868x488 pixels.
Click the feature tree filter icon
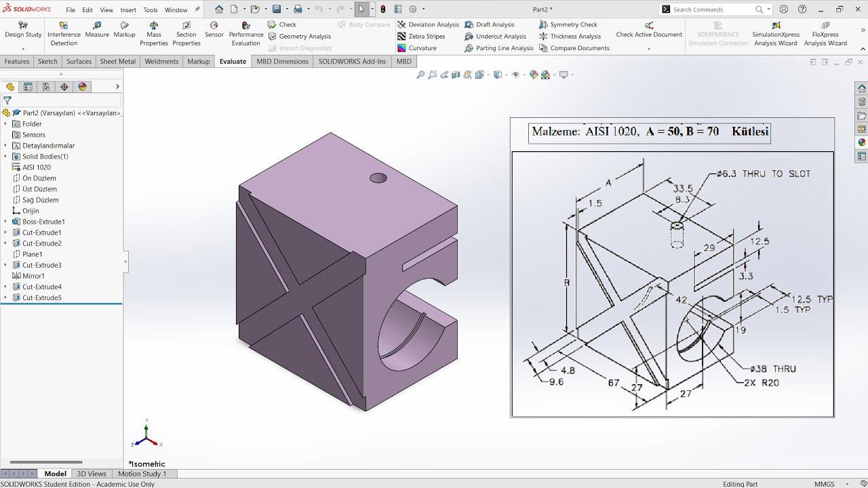pos(7,100)
